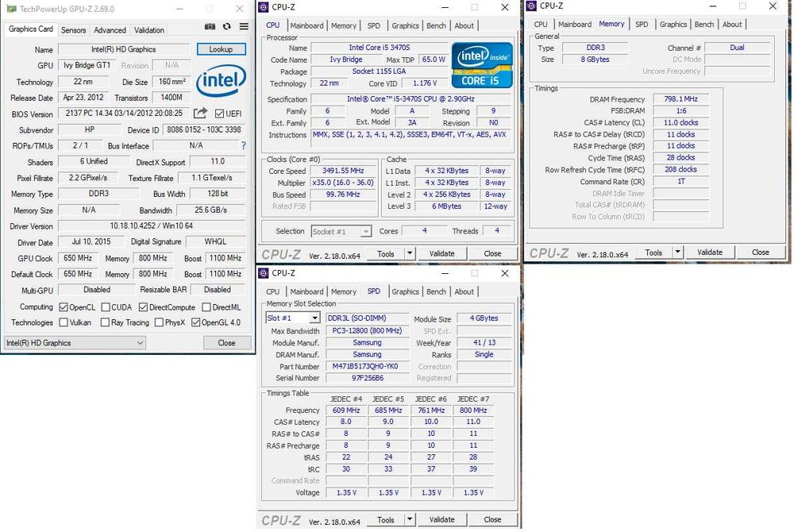Click the BIOS share/export icon in GPU-Z
The width and height of the screenshot is (794, 532).
pos(201,113)
